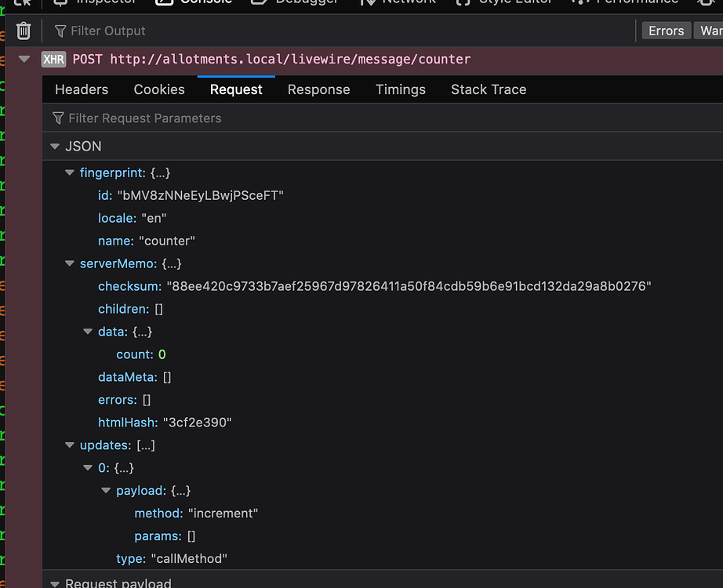Activate the element picker icon in the toolbar

point(23,3)
